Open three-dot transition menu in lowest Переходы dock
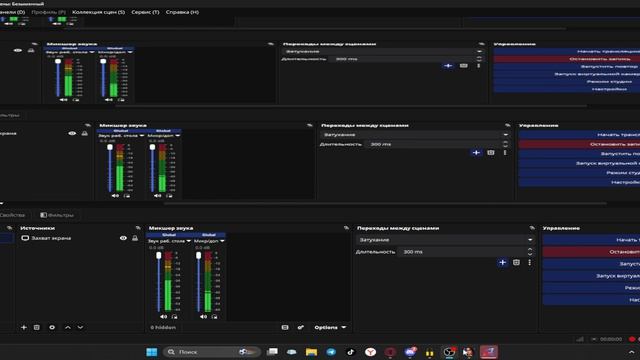Screen dimensions: 640x360 [529, 262]
